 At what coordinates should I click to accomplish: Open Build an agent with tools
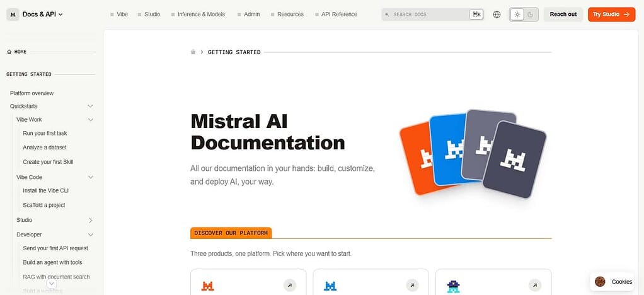(x=52, y=263)
